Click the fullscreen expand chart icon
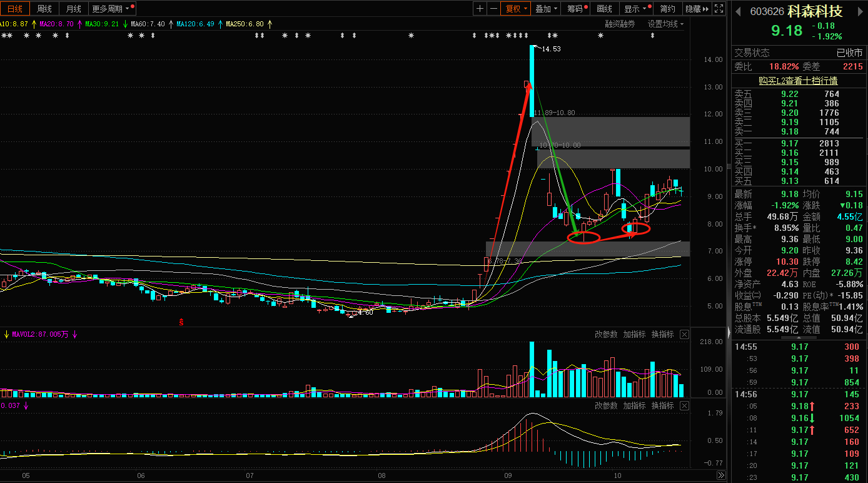This screenshot has width=868, height=483. [719, 9]
